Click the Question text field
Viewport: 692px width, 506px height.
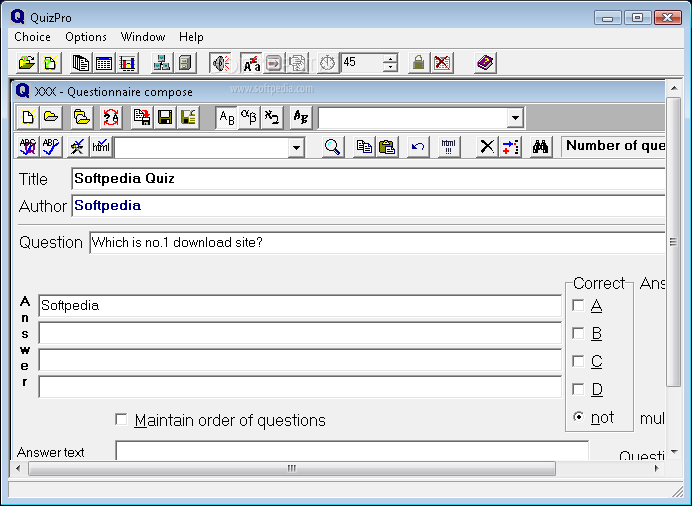click(x=377, y=243)
